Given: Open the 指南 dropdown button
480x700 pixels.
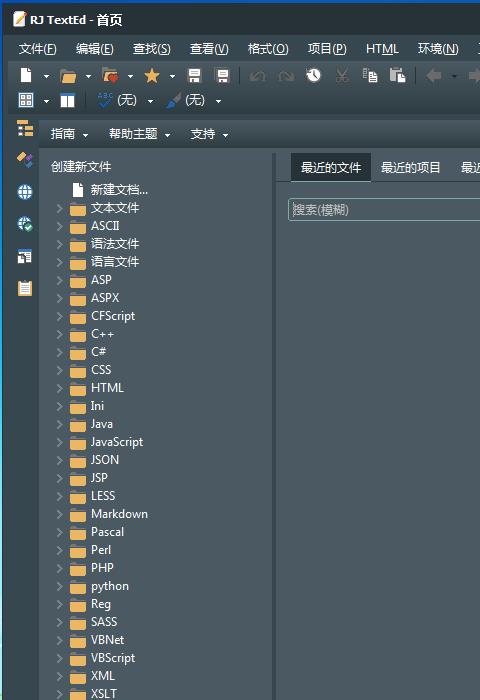Looking at the screenshot, I should (x=69, y=134).
